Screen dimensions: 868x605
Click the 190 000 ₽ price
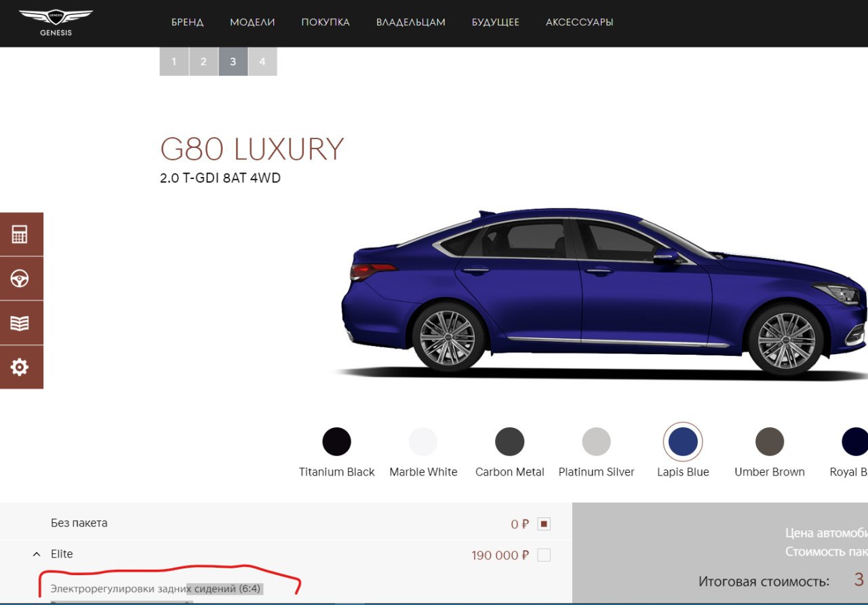(500, 555)
